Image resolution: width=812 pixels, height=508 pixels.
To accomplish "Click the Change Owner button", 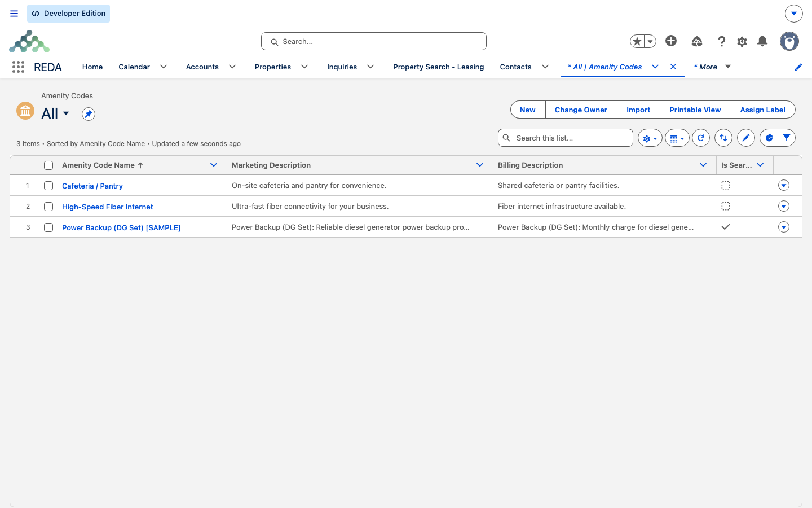I will (x=581, y=110).
